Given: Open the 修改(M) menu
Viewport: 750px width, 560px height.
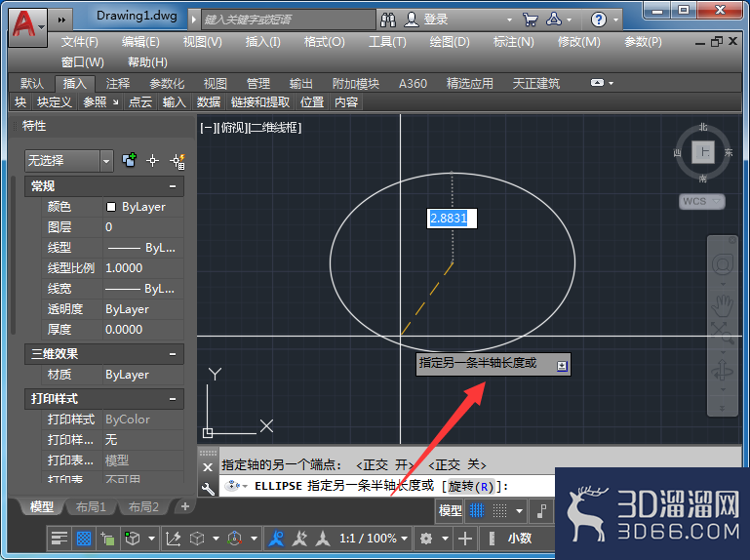Looking at the screenshot, I should tap(578, 42).
